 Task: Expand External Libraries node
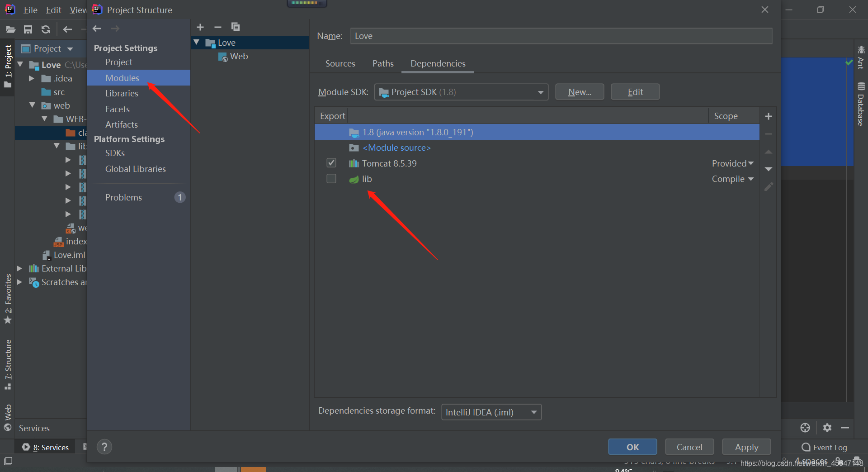click(x=19, y=268)
